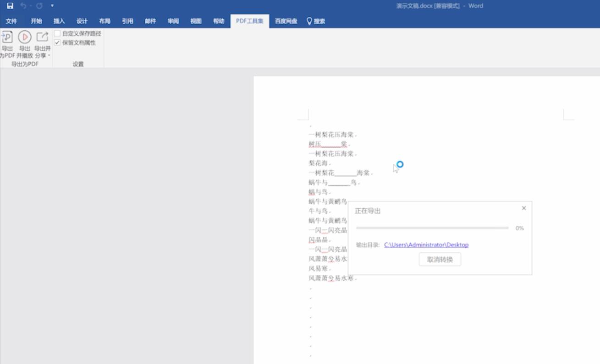The image size is (600, 364).
Task: Click the text line 牛与鸟
Action: 319,211
